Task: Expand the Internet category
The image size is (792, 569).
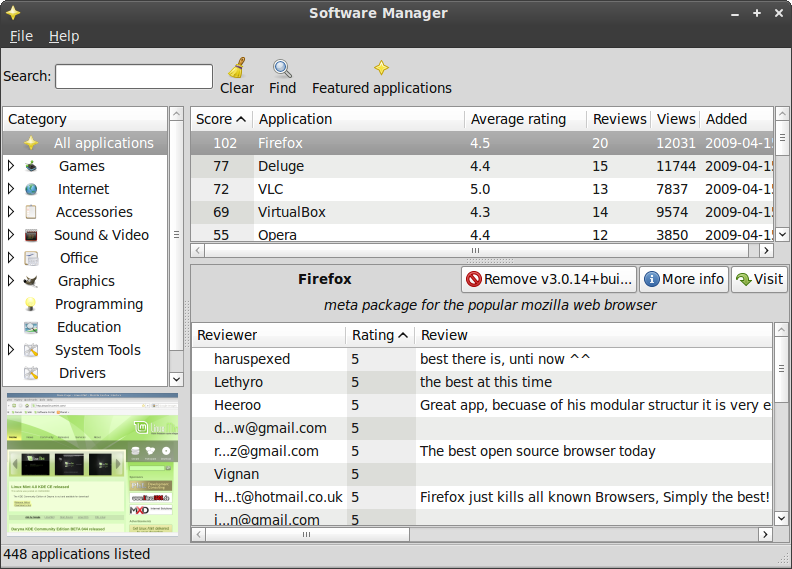Action: pos(11,188)
